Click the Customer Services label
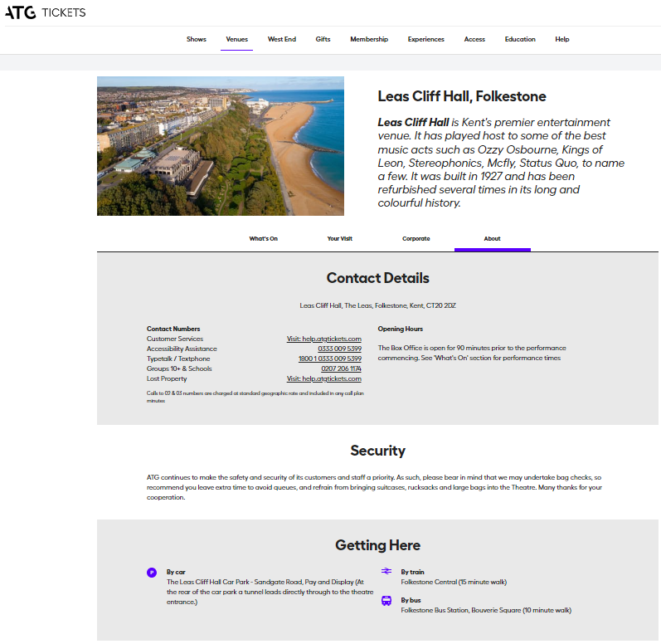 coord(175,339)
